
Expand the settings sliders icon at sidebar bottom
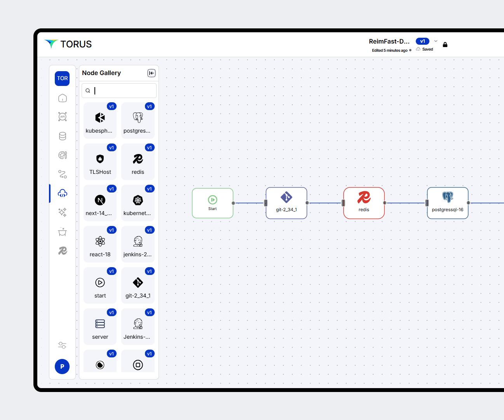pos(62,345)
